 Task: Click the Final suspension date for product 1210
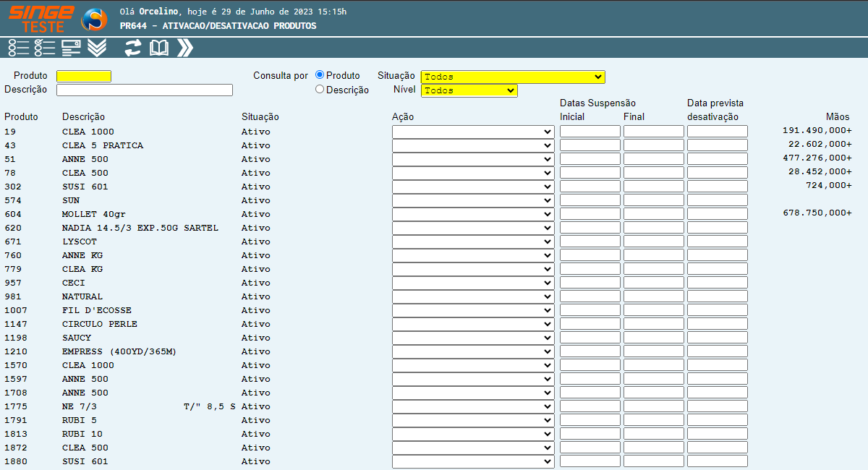pos(654,351)
